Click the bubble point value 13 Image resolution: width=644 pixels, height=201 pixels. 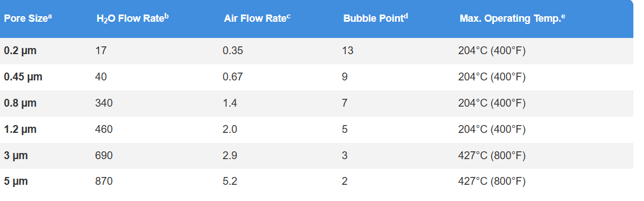347,50
